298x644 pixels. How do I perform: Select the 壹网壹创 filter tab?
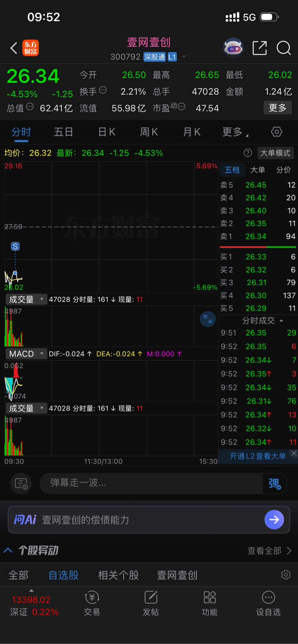click(177, 575)
